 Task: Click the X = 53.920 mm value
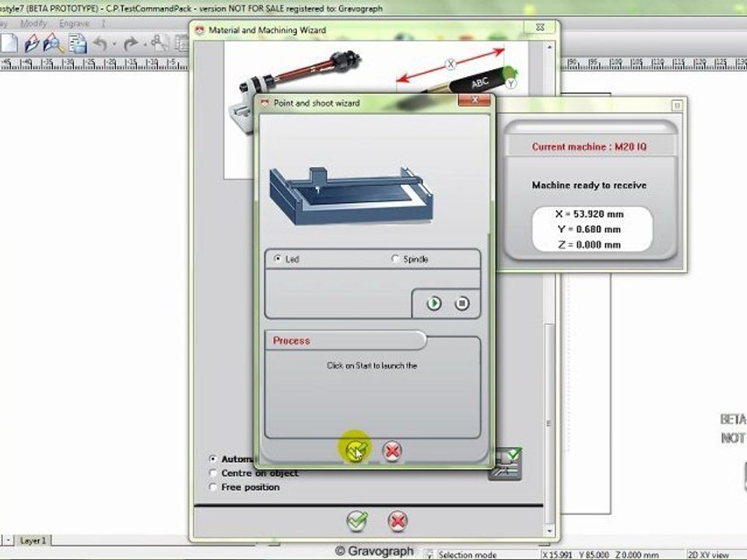(589, 215)
